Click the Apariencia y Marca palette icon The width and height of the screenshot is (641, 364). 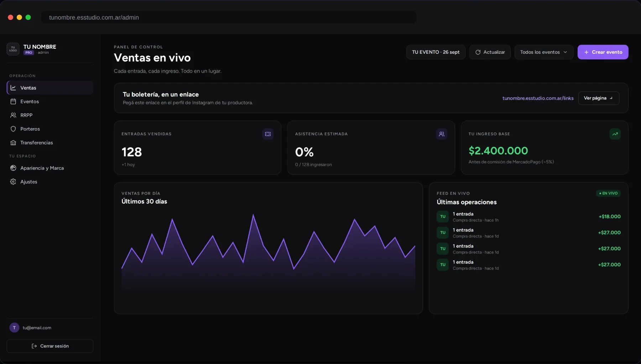click(13, 168)
